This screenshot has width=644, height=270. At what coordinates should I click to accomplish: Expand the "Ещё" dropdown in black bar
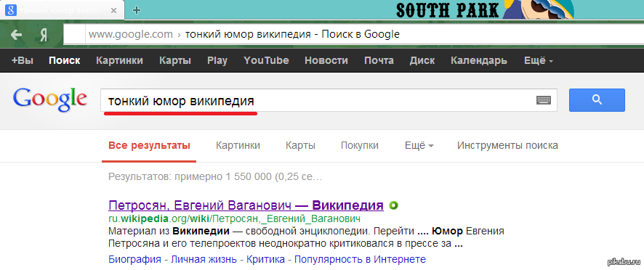pyautogui.click(x=538, y=61)
